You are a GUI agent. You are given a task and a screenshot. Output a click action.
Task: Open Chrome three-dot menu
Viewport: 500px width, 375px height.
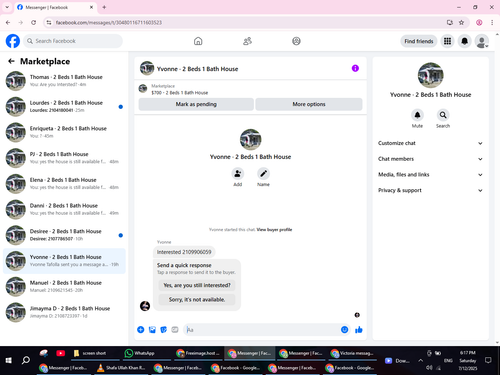(x=492, y=22)
